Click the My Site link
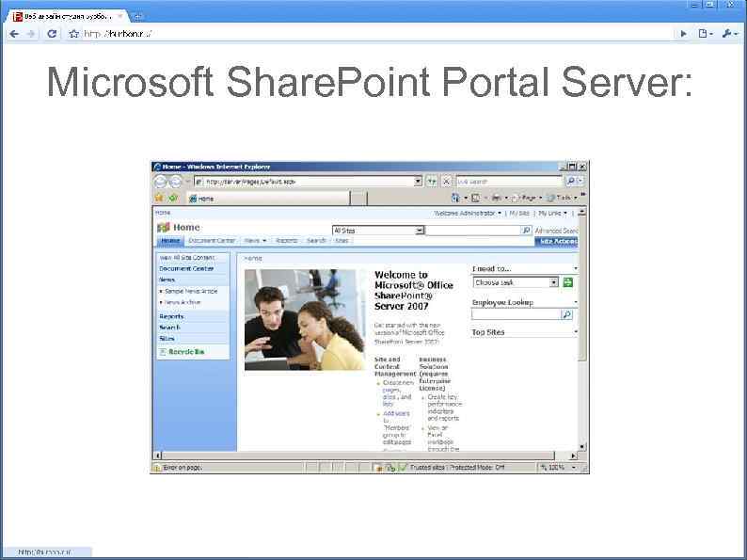747x560 pixels. (519, 214)
